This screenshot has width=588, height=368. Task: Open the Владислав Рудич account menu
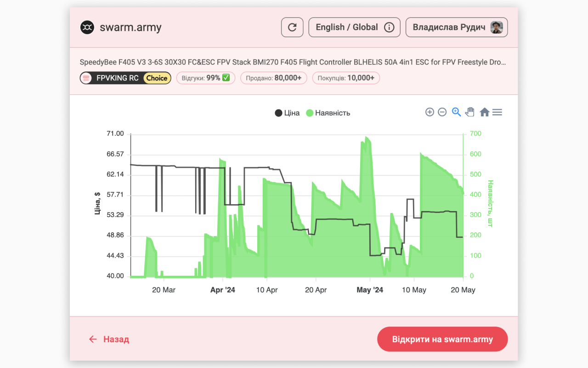(456, 27)
